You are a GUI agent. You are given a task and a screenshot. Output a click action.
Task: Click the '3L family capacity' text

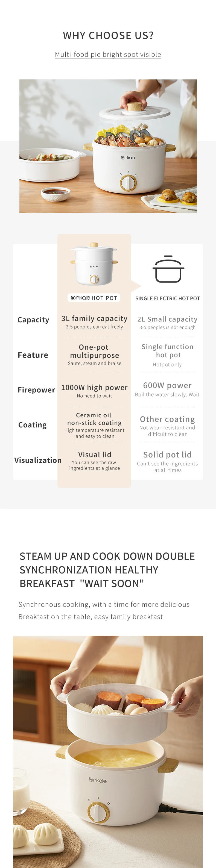(x=94, y=319)
